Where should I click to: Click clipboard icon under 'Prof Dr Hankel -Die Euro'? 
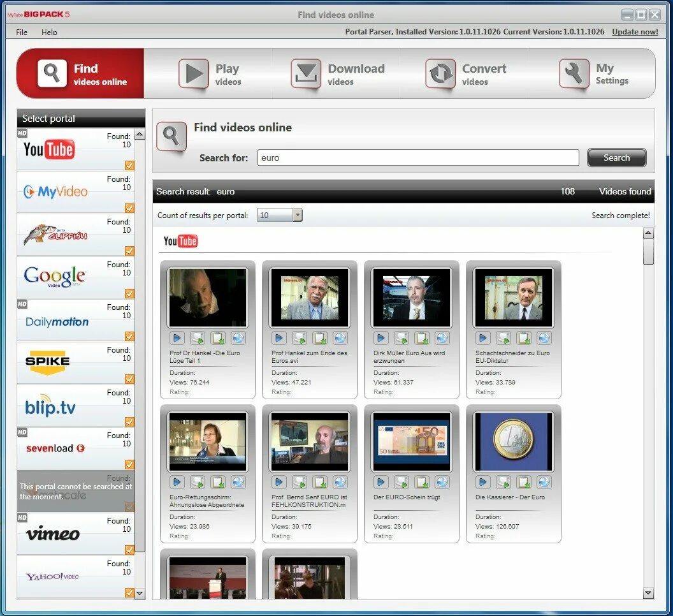click(x=217, y=338)
